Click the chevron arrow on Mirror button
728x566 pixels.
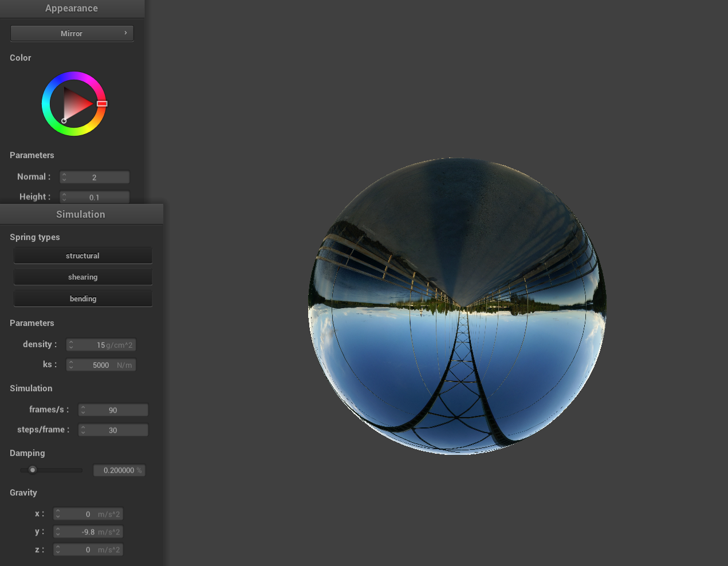[125, 33]
